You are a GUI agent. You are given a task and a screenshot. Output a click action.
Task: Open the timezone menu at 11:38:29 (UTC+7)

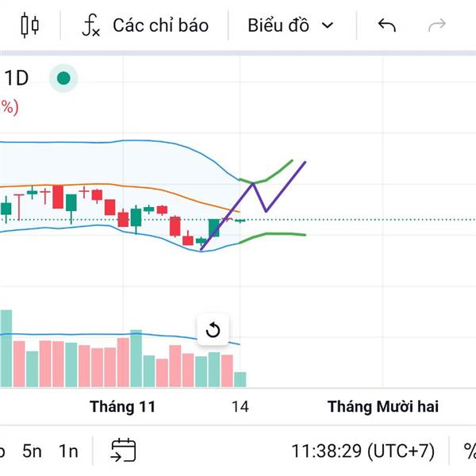tap(363, 451)
